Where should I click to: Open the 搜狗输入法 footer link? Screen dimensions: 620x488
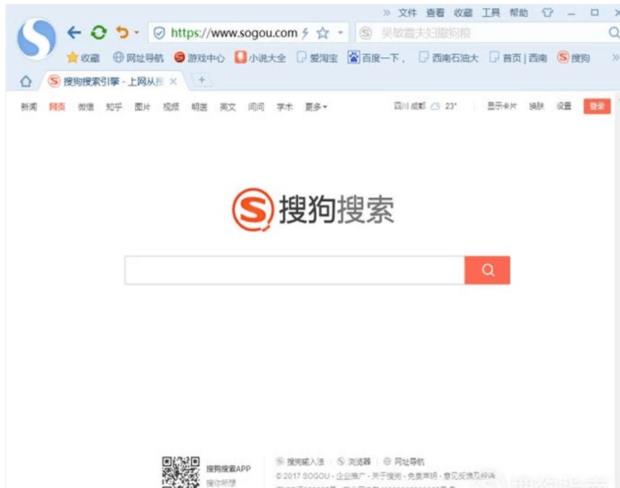click(300, 462)
